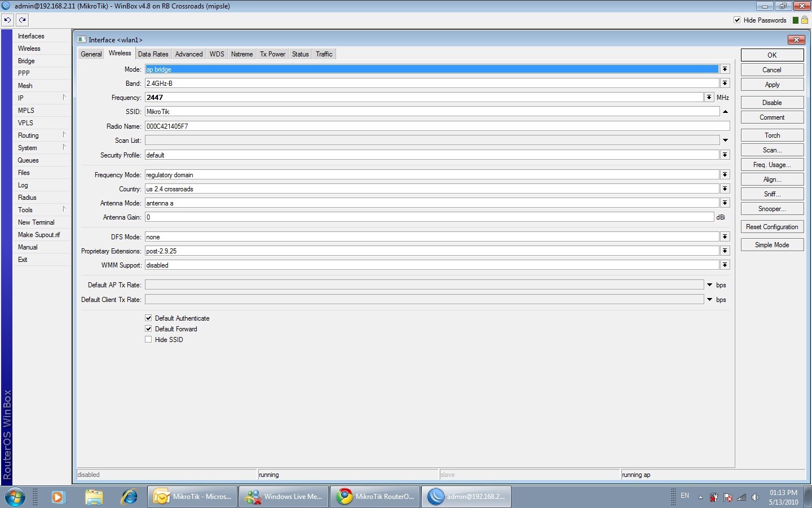Click the green status indicator square
This screenshot has width=812, height=508.
point(795,20)
